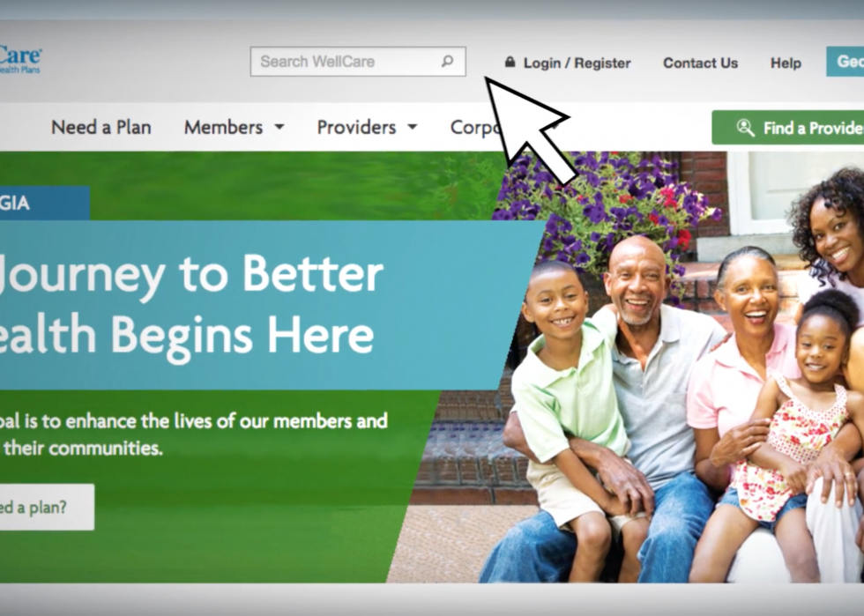Click the search magnifier icon in search box
Screen dimensions: 864x616
448,61
